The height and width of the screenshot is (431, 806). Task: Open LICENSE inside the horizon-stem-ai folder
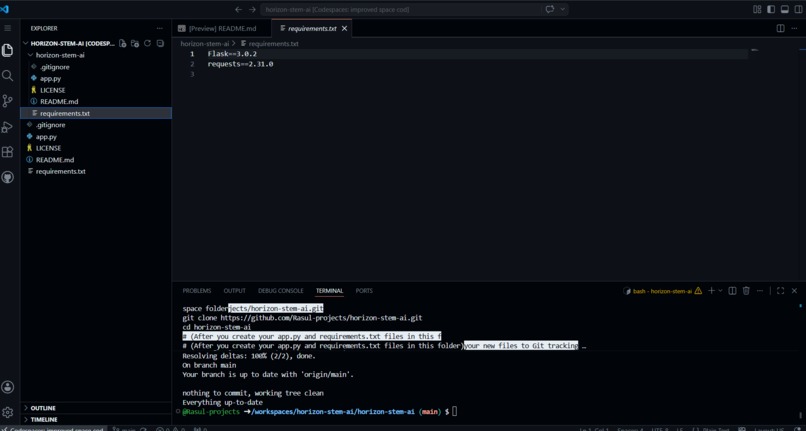52,90
